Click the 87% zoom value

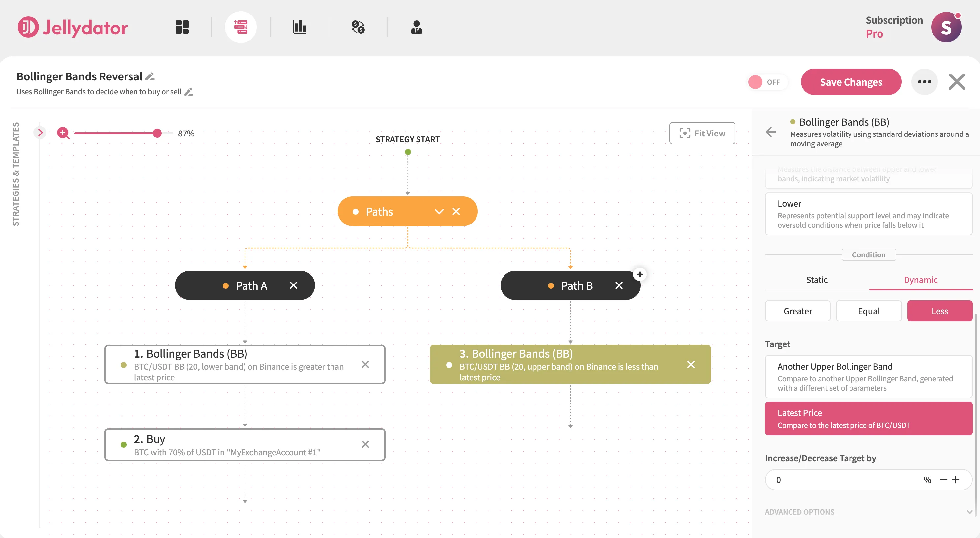(x=186, y=133)
